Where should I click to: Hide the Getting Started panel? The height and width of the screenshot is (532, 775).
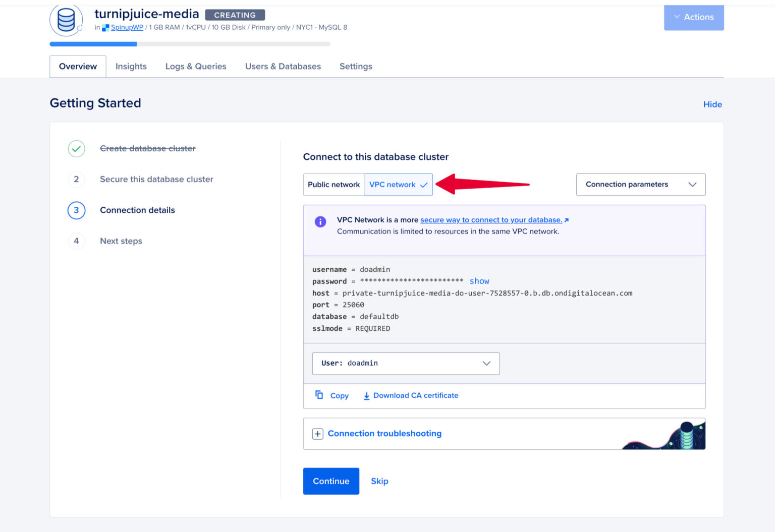pos(712,104)
